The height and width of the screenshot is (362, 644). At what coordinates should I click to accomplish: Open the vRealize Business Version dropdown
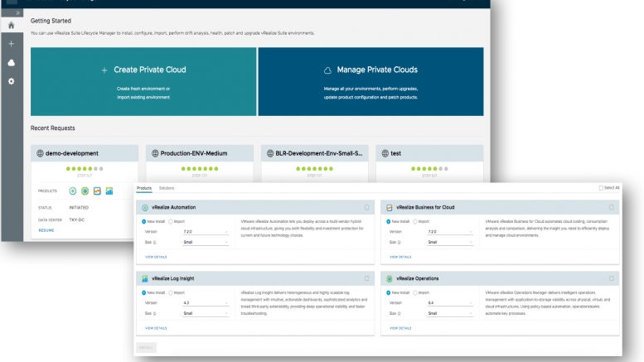point(450,232)
